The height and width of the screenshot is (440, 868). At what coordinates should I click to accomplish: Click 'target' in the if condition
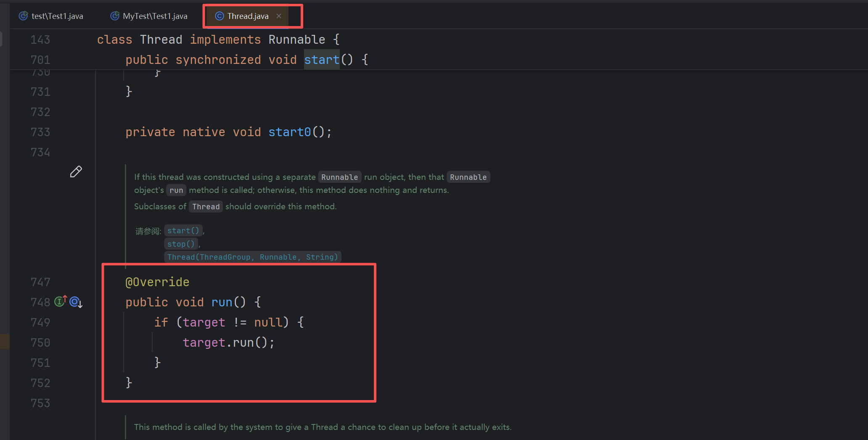[x=204, y=322]
